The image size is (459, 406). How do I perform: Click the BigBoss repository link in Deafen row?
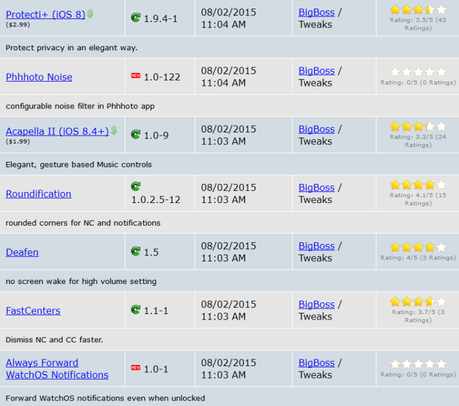click(x=316, y=246)
